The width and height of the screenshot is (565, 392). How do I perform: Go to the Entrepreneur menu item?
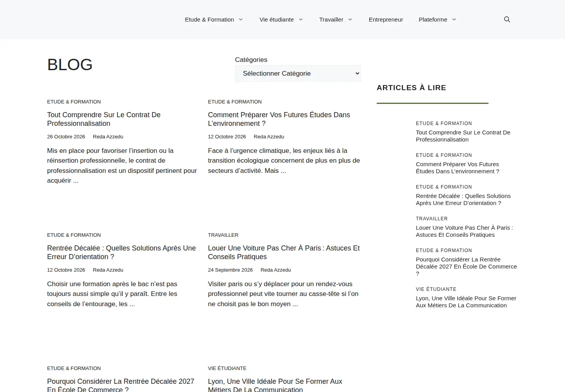[x=386, y=20]
